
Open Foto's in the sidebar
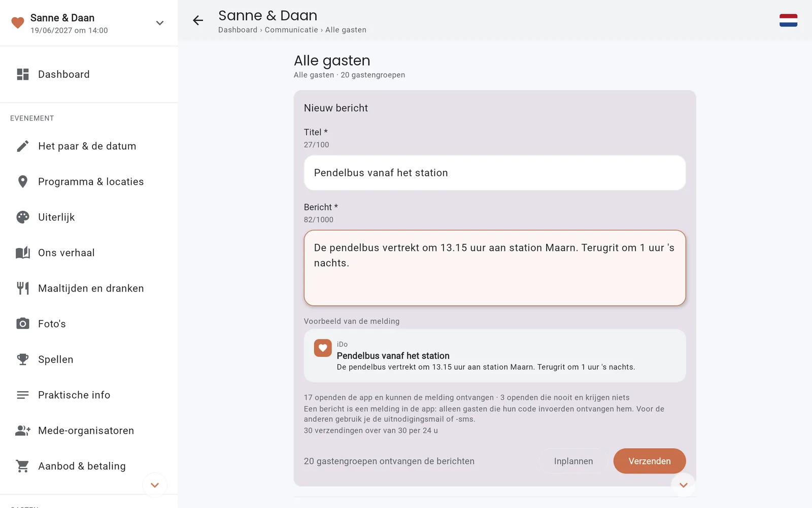coord(89,324)
